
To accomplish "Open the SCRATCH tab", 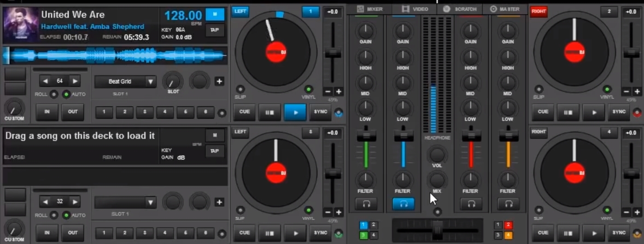I will 460,9.
